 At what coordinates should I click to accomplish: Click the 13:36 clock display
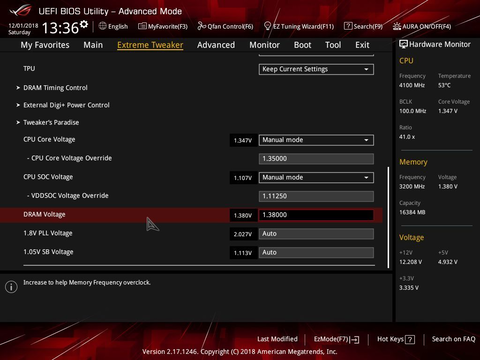[x=60, y=28]
